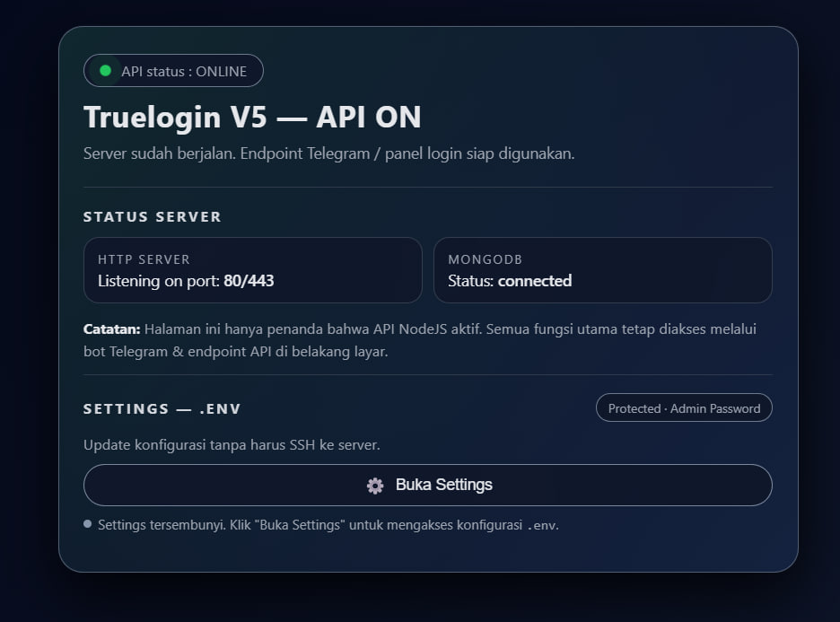This screenshot has height=622, width=840.
Task: Select the MONGODB status card
Action: pyautogui.click(x=602, y=270)
